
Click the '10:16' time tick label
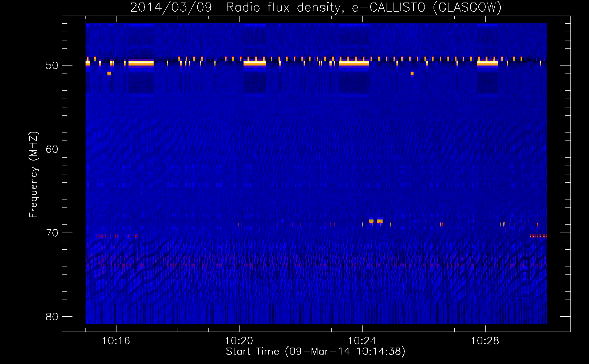[116, 341]
